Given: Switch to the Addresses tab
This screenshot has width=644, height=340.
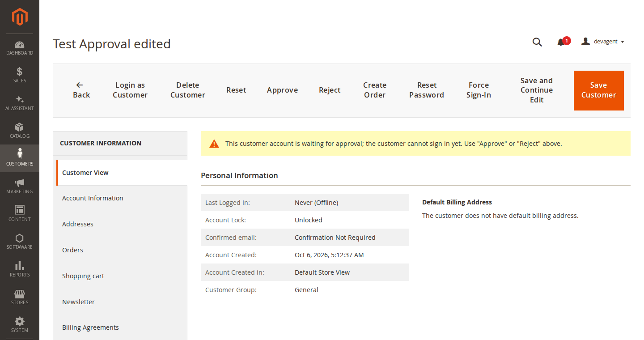Looking at the screenshot, I should [x=122, y=224].
